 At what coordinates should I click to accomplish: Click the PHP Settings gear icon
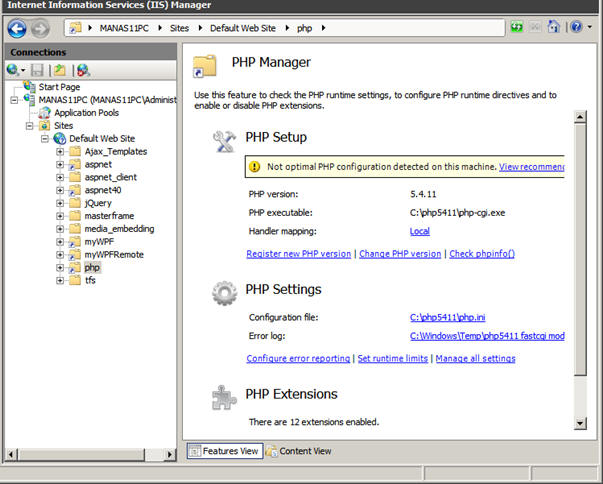pos(225,293)
